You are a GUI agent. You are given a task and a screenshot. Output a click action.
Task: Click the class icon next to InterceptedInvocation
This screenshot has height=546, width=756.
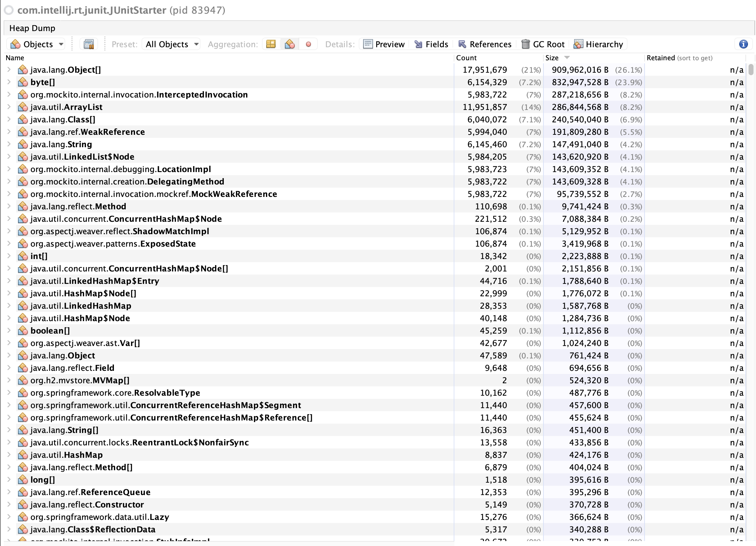23,95
